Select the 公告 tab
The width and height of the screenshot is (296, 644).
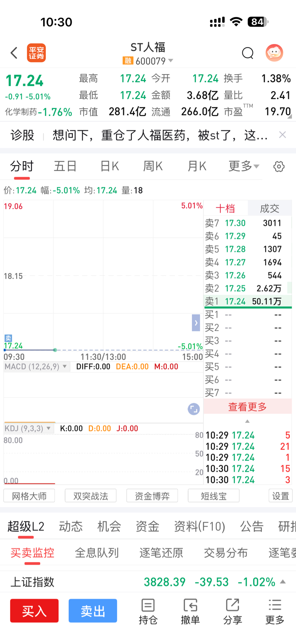pos(252,526)
